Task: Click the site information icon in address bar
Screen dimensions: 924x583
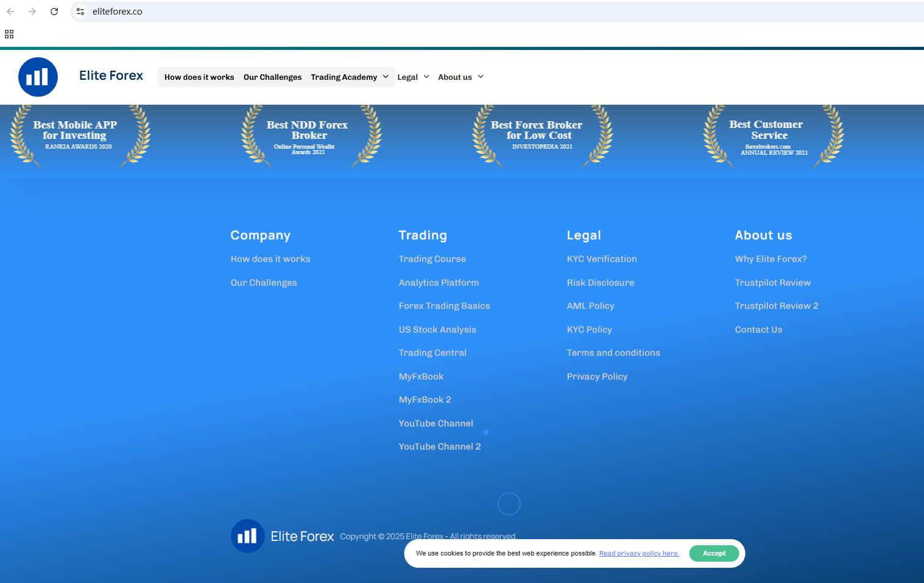Action: click(x=80, y=12)
